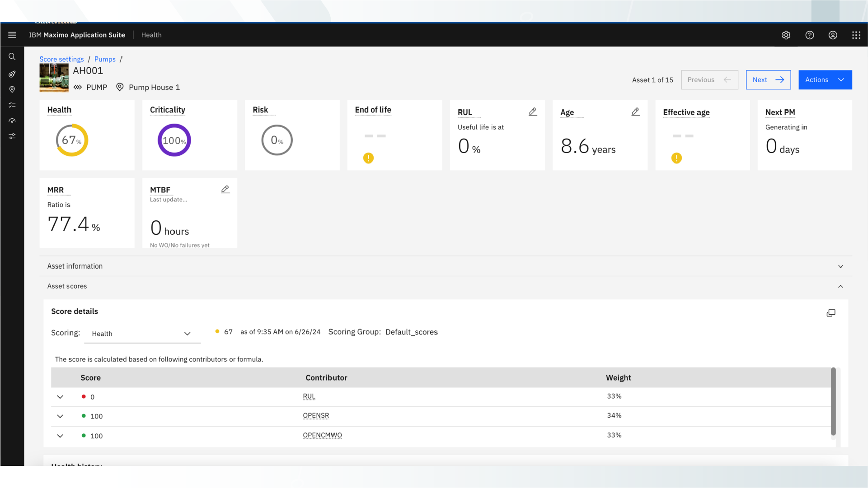Expand the Asset information section
The width and height of the screenshot is (868, 488).
840,266
